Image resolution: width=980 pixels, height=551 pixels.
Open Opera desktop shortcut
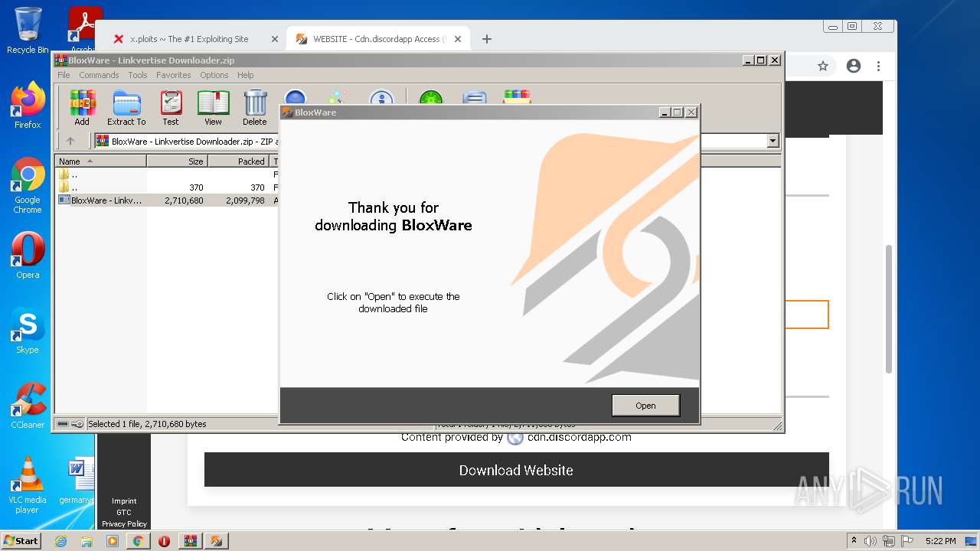(28, 256)
